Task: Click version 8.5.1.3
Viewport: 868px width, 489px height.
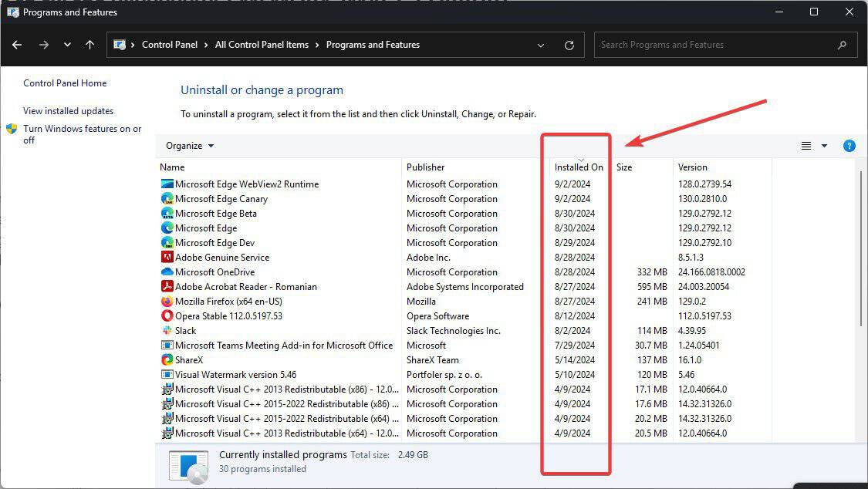Action: 691,257
